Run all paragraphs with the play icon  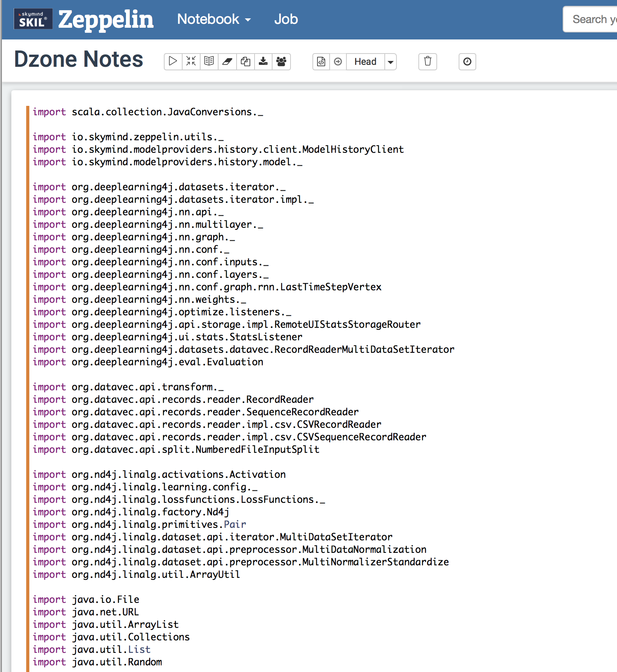pyautogui.click(x=173, y=61)
